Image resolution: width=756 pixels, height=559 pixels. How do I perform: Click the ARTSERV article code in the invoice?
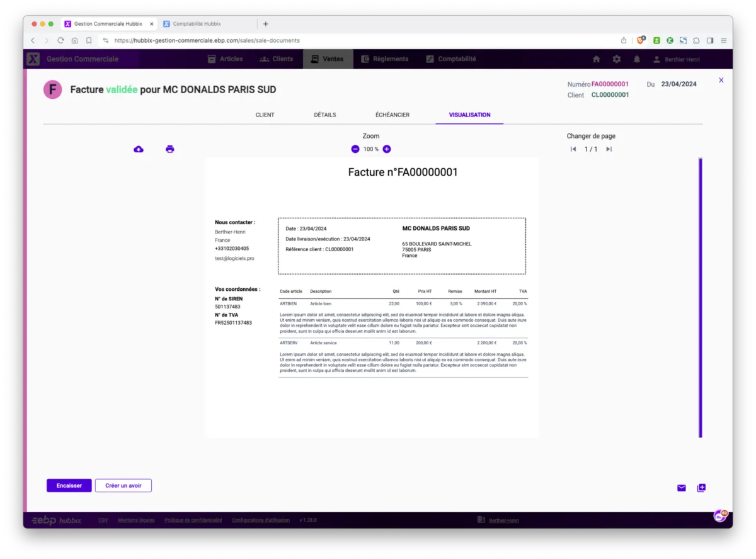pos(289,343)
